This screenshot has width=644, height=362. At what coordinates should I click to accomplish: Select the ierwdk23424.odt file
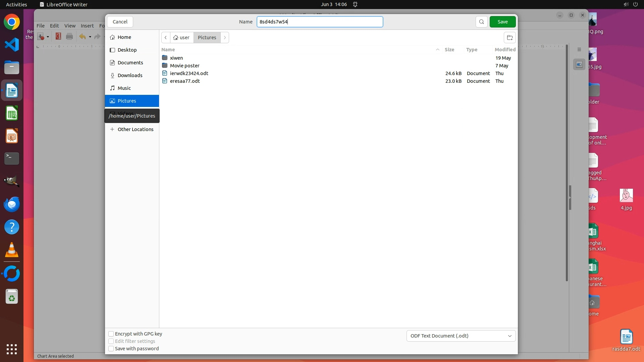pos(189,73)
